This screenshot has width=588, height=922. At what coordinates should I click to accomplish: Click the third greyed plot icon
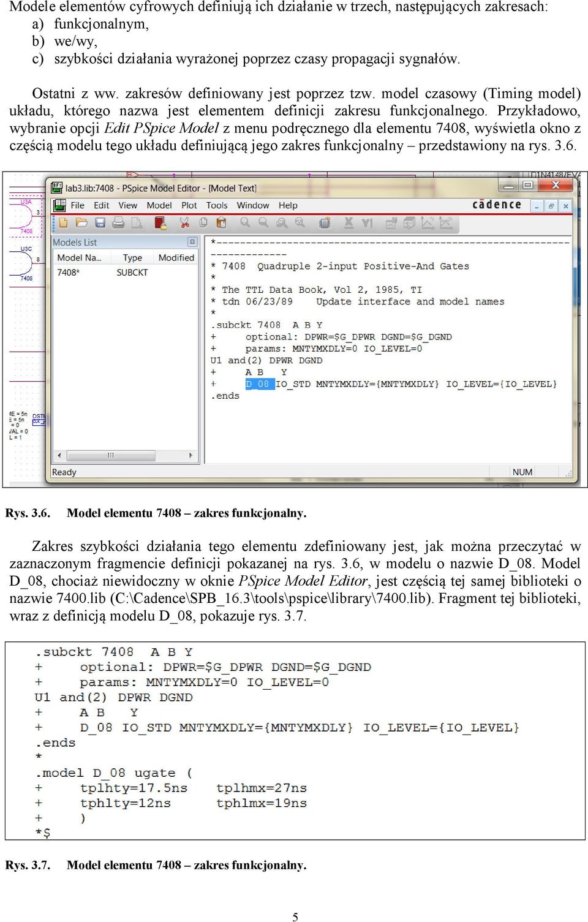point(428,222)
